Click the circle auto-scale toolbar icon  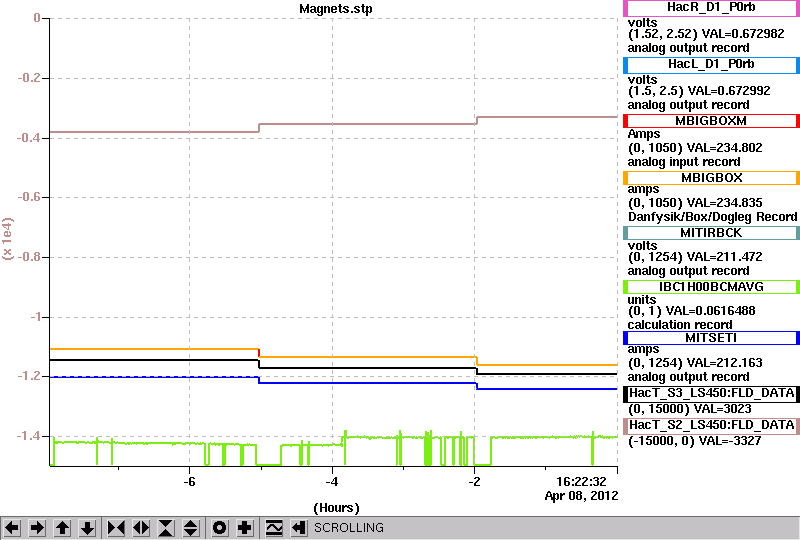[219, 528]
